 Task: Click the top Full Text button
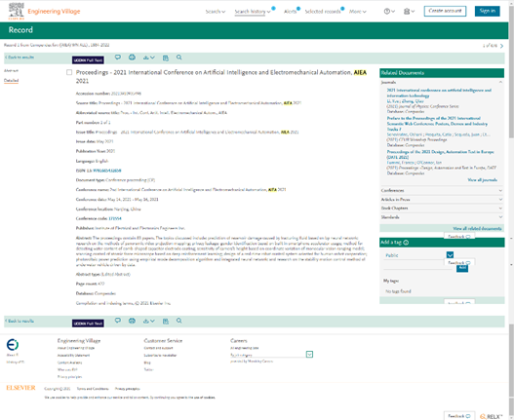click(88, 60)
